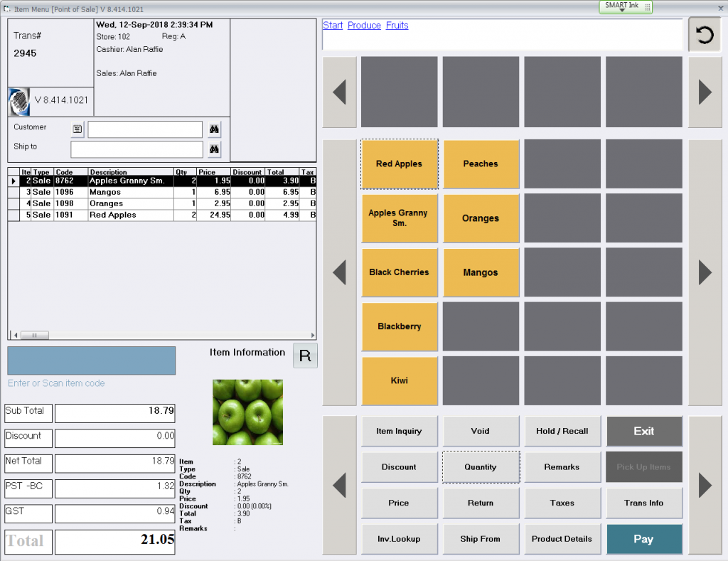Click the transaction list horizontal scrollbar
The image size is (728, 561).
(x=162, y=335)
